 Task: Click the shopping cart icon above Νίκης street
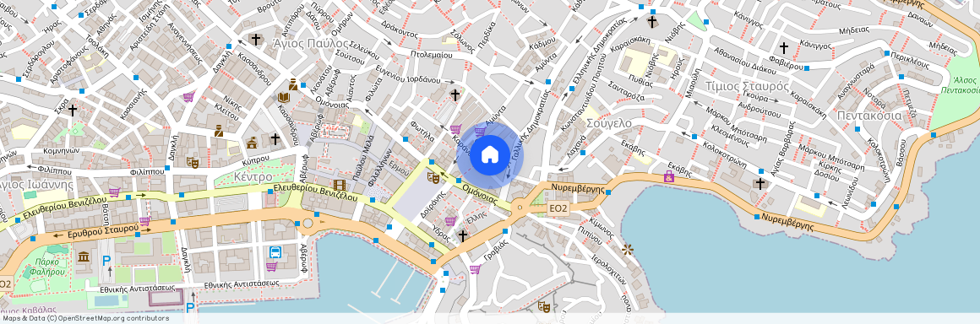(x=188, y=97)
